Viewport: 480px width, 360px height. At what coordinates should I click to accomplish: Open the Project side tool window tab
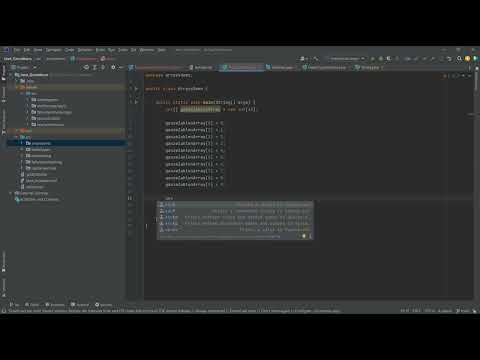pos(4,73)
